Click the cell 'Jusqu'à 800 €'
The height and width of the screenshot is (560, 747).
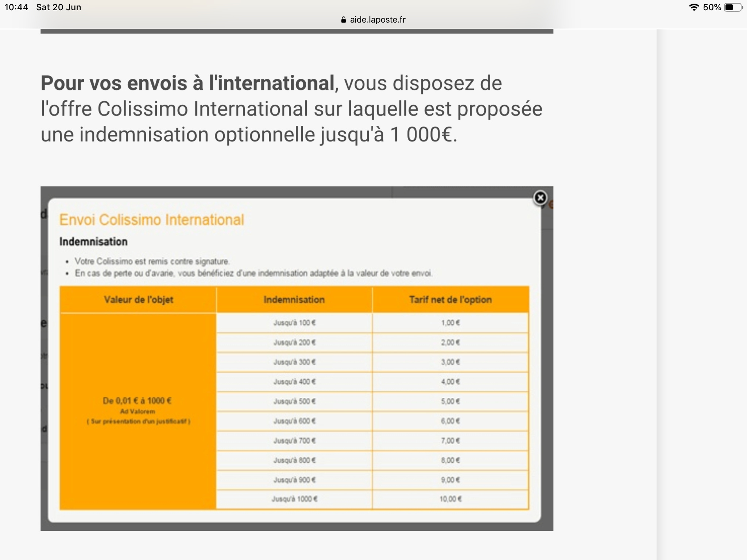(294, 461)
